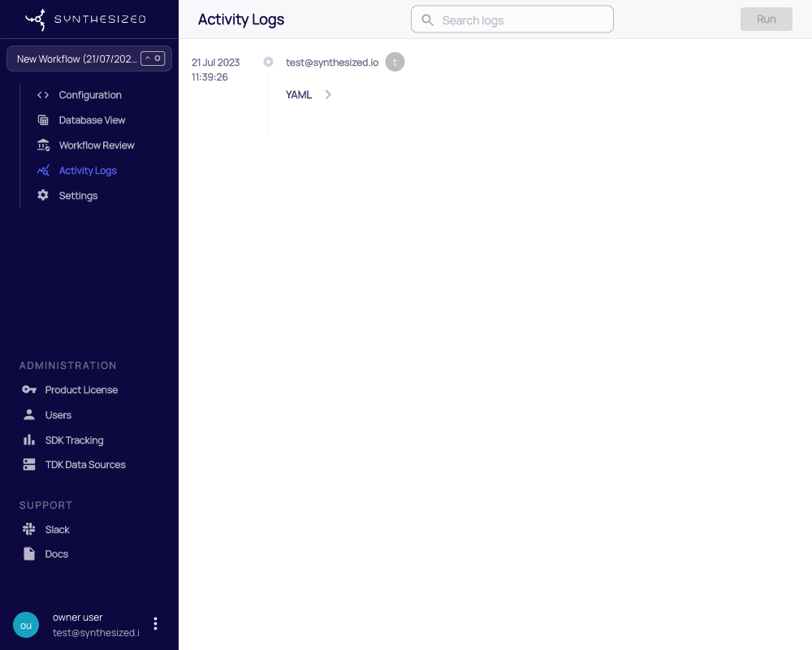Click the owner user avatar
Image resolution: width=812 pixels, height=650 pixels.
tap(26, 625)
